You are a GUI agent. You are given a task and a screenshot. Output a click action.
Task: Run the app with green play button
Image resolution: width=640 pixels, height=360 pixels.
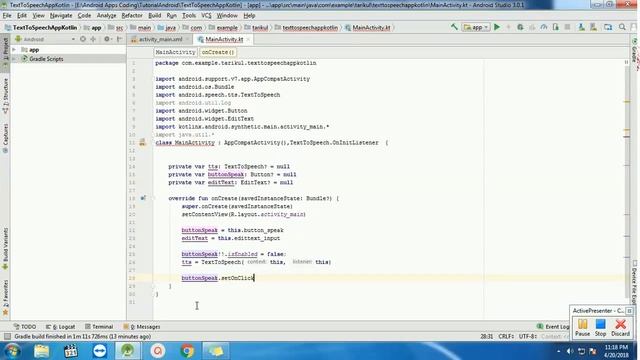click(497, 27)
